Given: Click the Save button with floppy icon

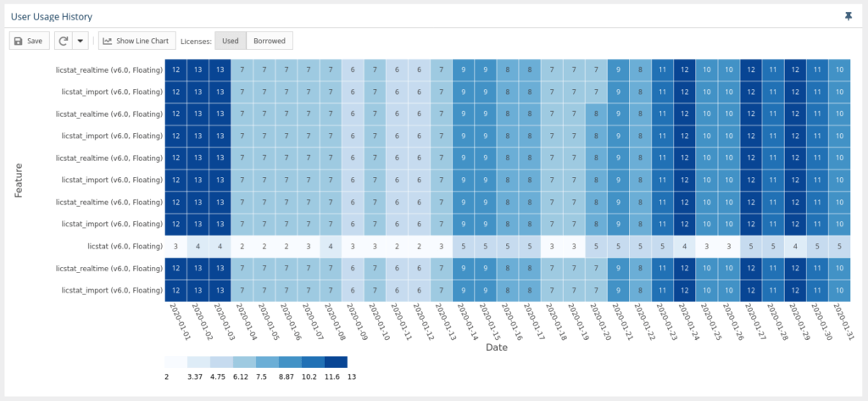Looking at the screenshot, I should 30,41.
